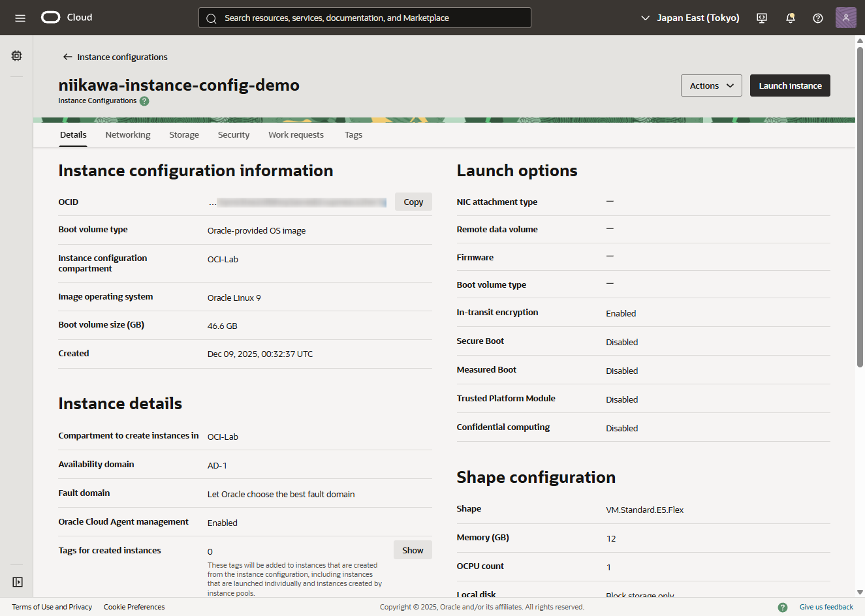Open the Storage tab
The image size is (865, 616).
click(x=184, y=135)
